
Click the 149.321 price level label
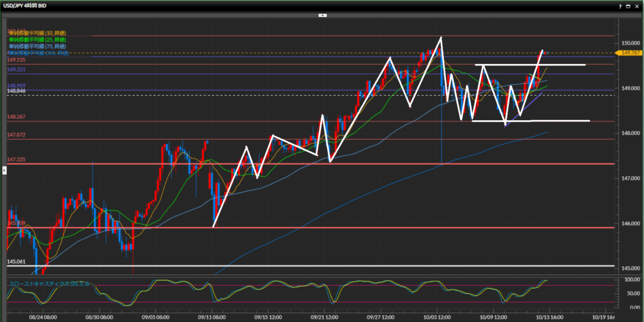click(x=16, y=69)
